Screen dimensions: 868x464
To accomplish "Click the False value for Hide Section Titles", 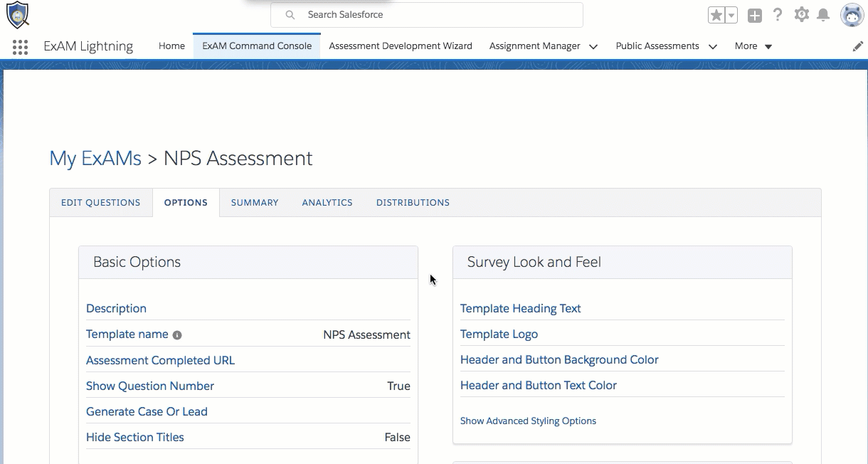I will [x=398, y=438].
